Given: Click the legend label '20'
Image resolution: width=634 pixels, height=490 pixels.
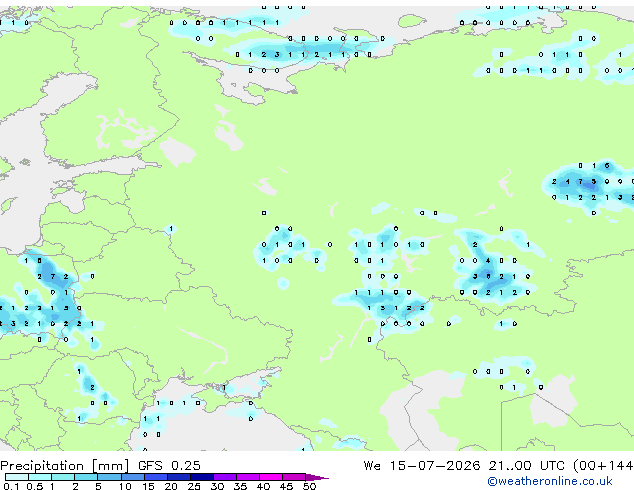Looking at the screenshot, I should click(x=171, y=486).
